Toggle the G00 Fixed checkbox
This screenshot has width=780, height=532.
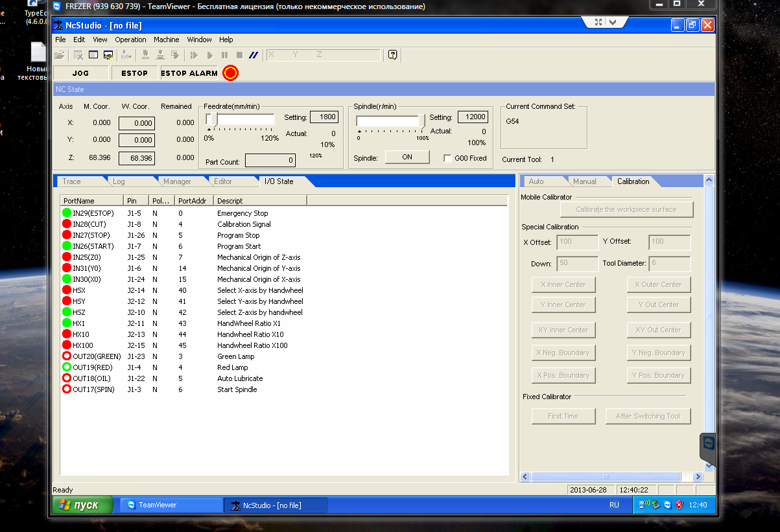[x=447, y=158]
